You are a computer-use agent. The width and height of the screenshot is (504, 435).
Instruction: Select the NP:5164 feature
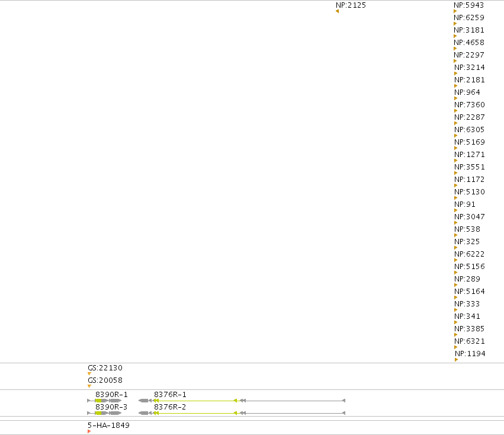pyautogui.click(x=469, y=292)
